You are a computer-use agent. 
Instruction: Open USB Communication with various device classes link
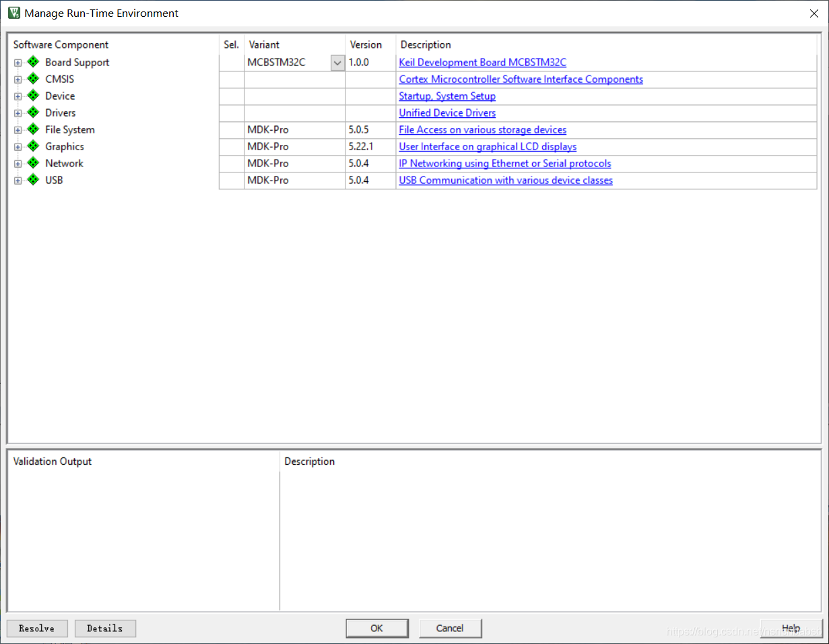(x=506, y=180)
